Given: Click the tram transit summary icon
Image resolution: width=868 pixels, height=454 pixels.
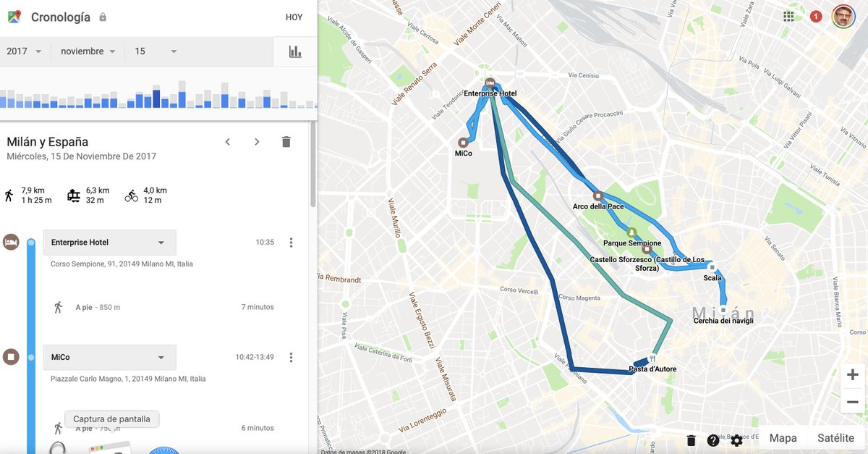Looking at the screenshot, I should tap(73, 196).
